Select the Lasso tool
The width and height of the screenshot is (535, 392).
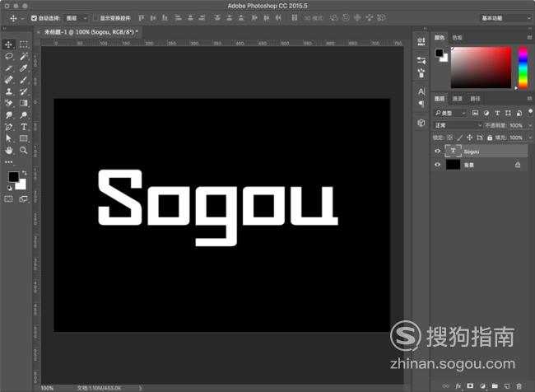click(8, 56)
